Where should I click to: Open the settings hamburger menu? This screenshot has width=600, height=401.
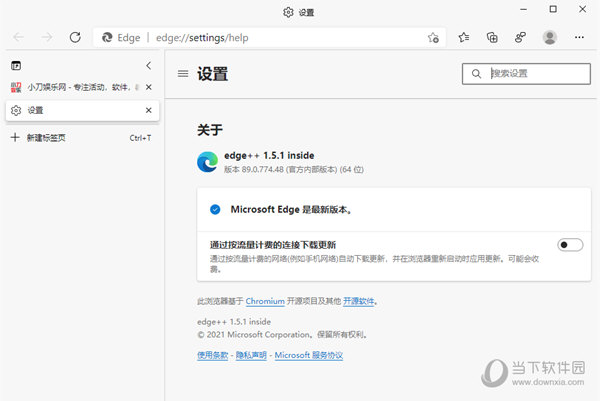183,73
